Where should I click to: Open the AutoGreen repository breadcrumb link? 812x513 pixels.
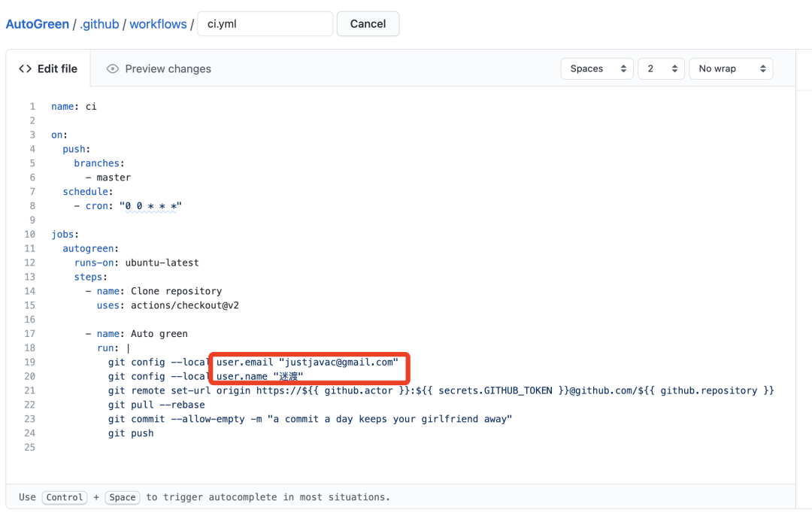point(37,24)
